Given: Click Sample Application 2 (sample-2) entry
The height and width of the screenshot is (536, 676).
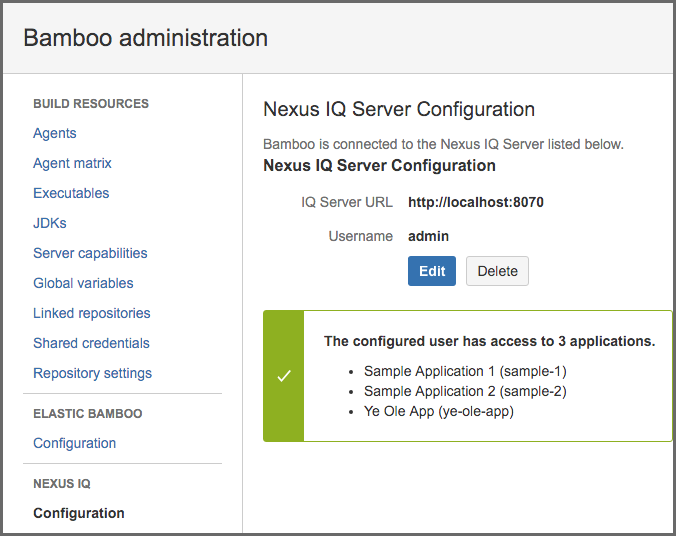Looking at the screenshot, I should (x=465, y=391).
